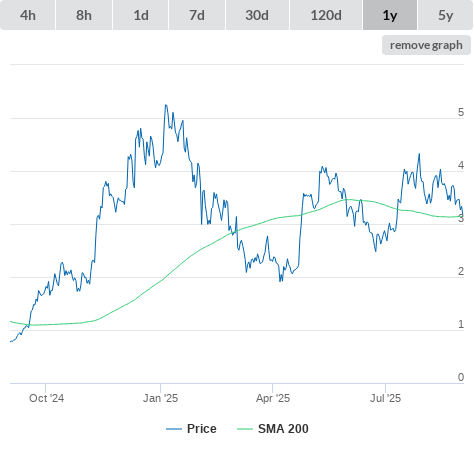
Task: Click the y-axis value 1
Action: 461,324
